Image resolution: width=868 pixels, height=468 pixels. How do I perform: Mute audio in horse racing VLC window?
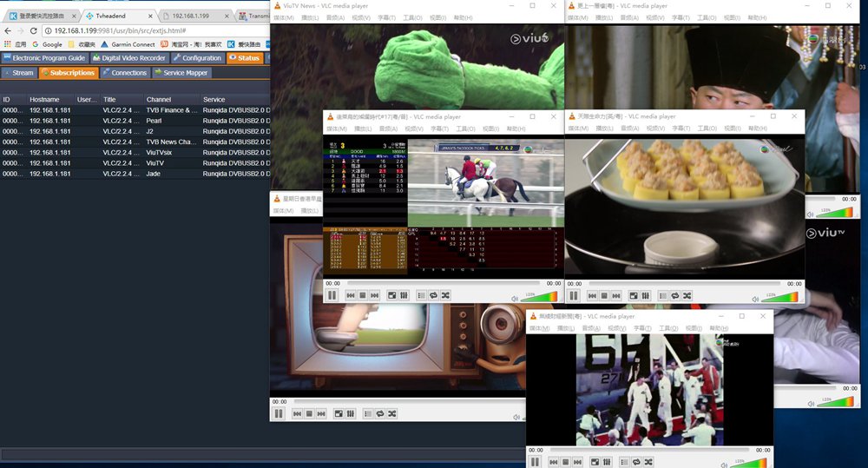point(514,299)
